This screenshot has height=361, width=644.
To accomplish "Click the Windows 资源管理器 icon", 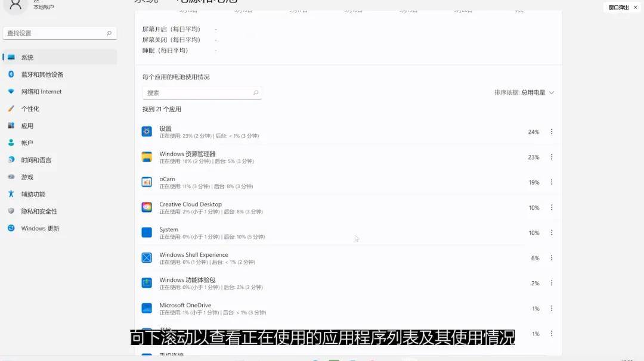I will pyautogui.click(x=147, y=157).
